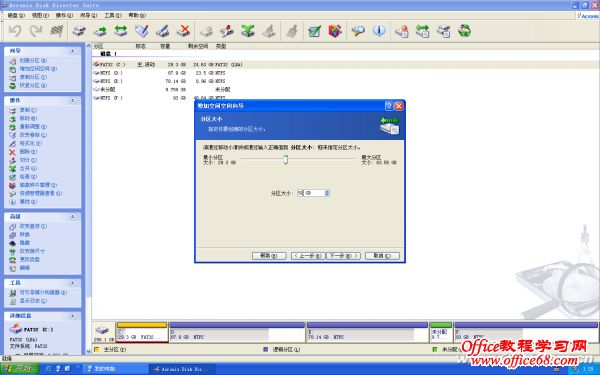Click the toolbar Merge partitions icon with green arrows
Viewport: 600px width, 375px height.
[248, 31]
